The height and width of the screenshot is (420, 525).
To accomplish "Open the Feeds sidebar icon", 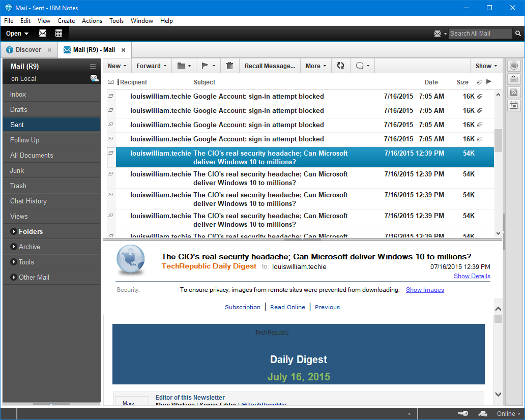I will click(x=514, y=93).
